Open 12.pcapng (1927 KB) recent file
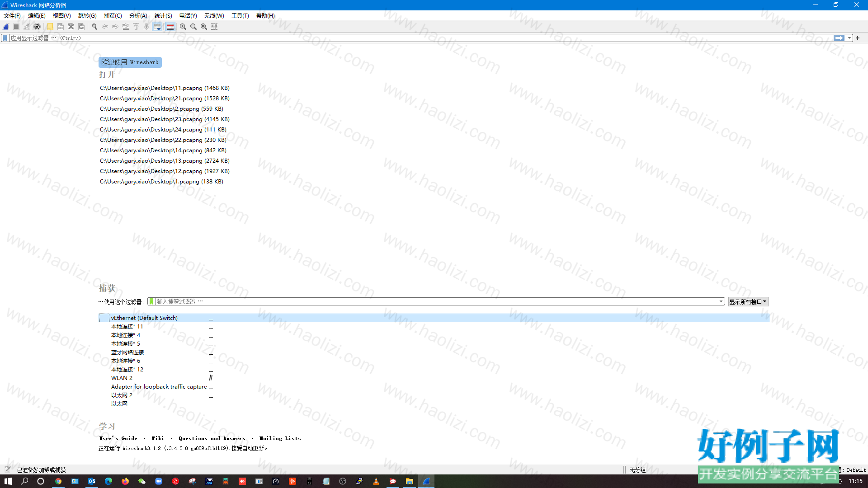This screenshot has width=868, height=488. (165, 171)
